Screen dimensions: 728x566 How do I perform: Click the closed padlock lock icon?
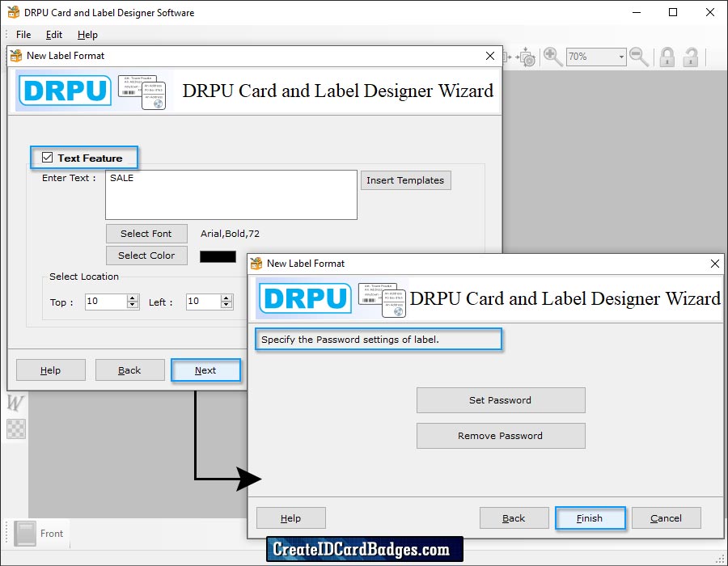click(x=667, y=57)
